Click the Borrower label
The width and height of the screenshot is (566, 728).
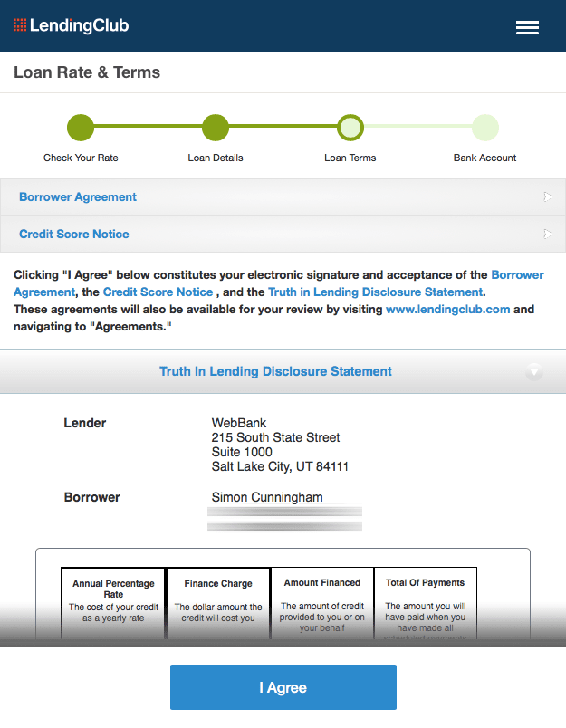92,497
